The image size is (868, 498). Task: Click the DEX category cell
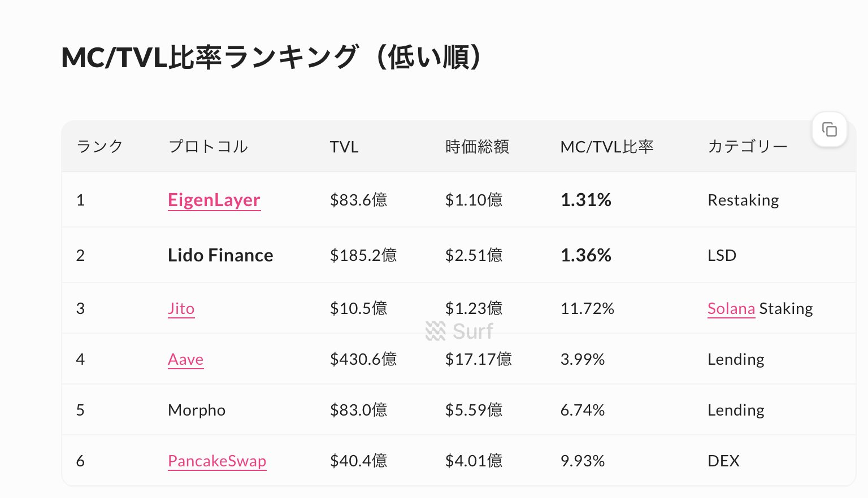[x=723, y=461]
